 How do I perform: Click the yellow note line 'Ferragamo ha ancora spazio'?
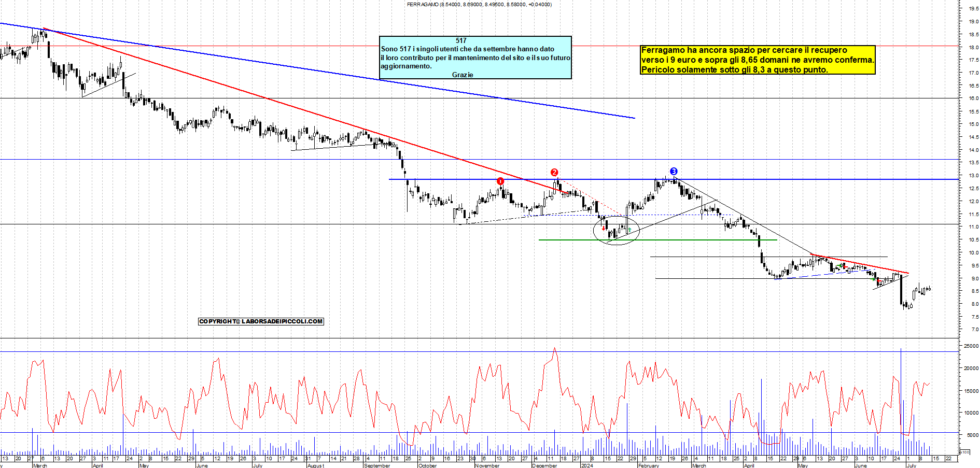point(744,50)
